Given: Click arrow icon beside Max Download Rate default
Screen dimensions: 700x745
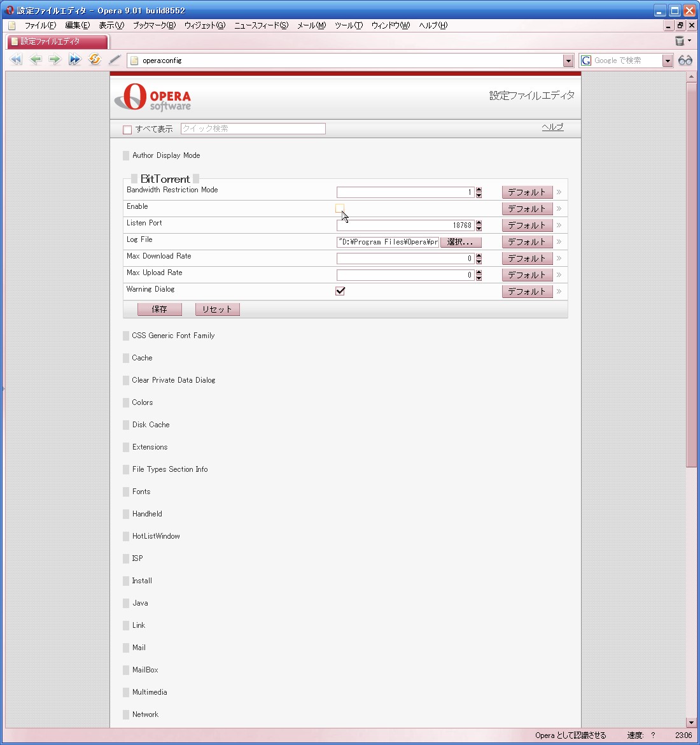Looking at the screenshot, I should [559, 259].
